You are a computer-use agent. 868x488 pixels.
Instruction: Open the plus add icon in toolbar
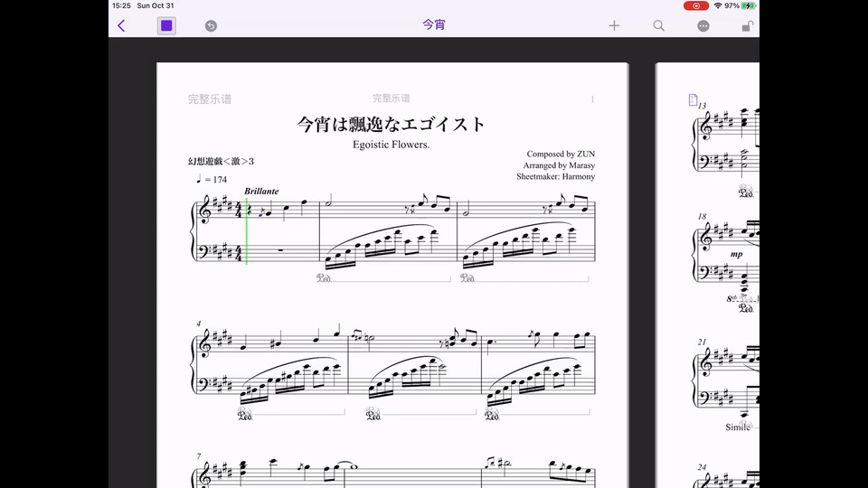[614, 25]
